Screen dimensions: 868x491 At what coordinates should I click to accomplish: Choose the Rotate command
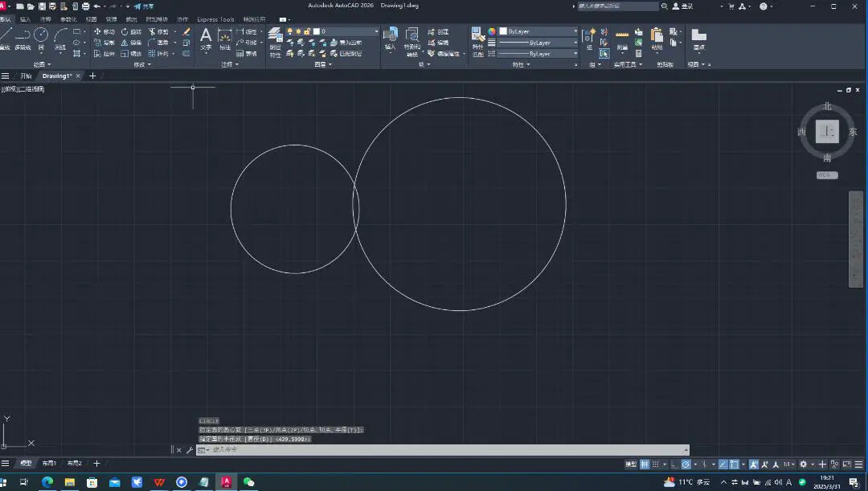tap(131, 31)
